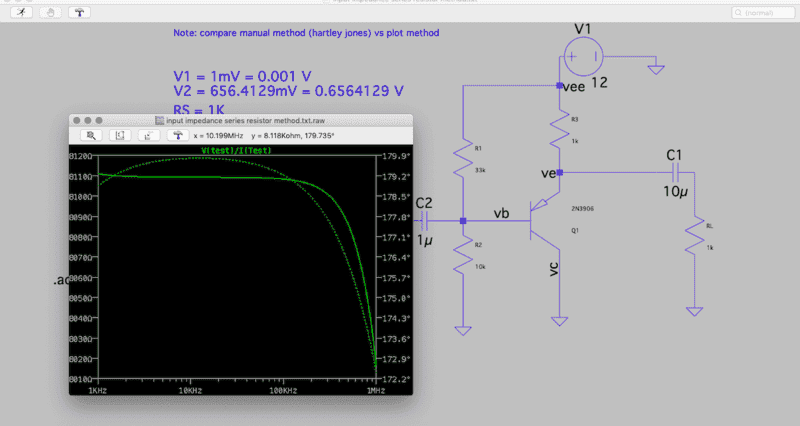Click the 1KHz label on frequency axis
The image size is (800, 426).
(x=97, y=391)
